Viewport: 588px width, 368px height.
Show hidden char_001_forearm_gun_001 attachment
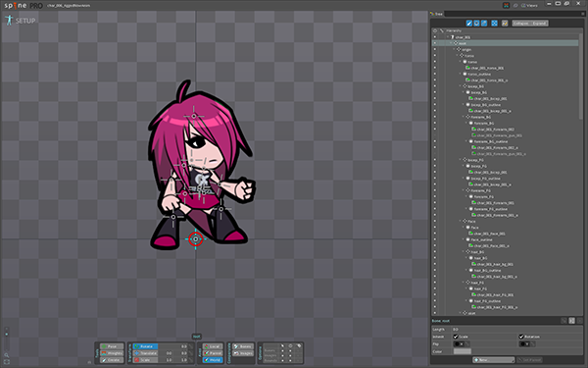pyautogui.click(x=435, y=135)
